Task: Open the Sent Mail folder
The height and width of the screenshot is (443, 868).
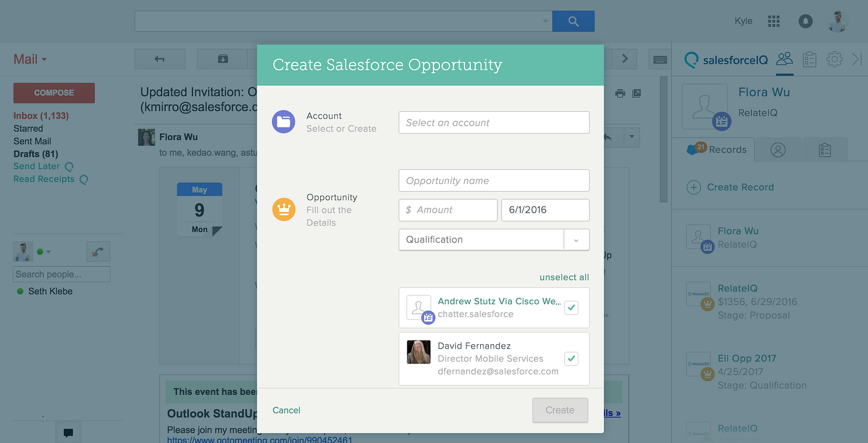Action: click(x=33, y=141)
